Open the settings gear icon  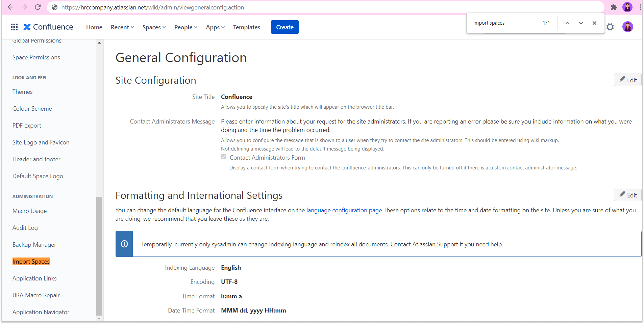pyautogui.click(x=610, y=27)
